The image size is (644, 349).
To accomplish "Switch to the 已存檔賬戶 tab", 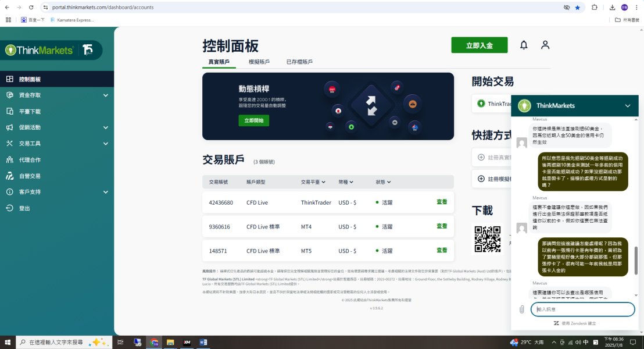I will click(x=299, y=62).
